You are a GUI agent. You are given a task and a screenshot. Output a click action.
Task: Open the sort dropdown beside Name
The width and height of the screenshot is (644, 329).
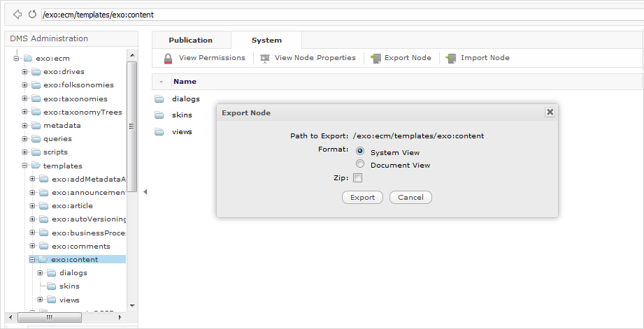pos(161,82)
